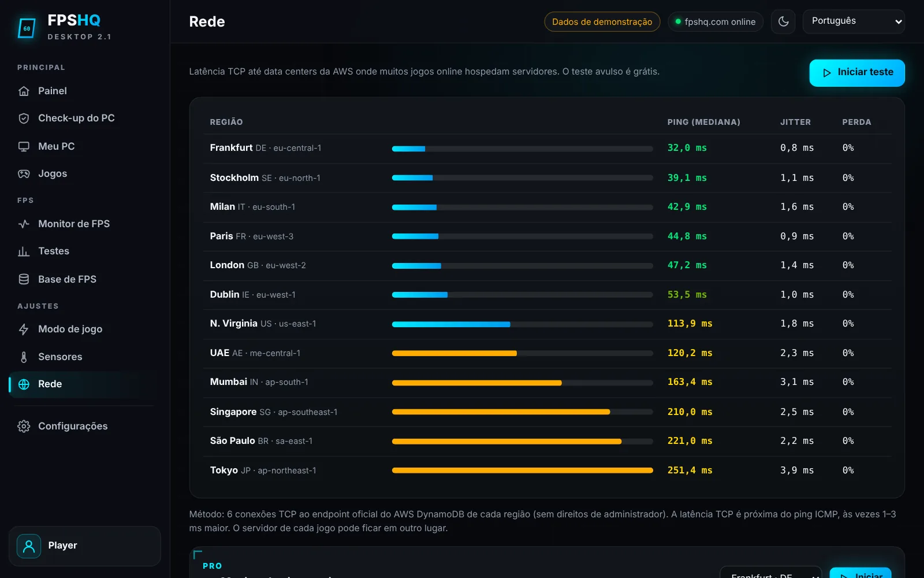
Task: Click the PERDA column header
Action: click(856, 122)
